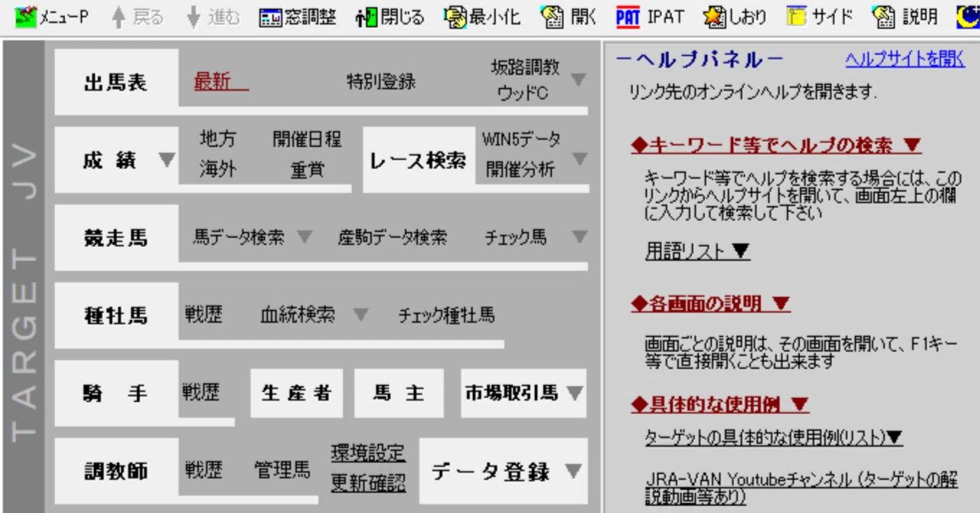Click 産駒データ検索 in the 競走馬 row

393,237
